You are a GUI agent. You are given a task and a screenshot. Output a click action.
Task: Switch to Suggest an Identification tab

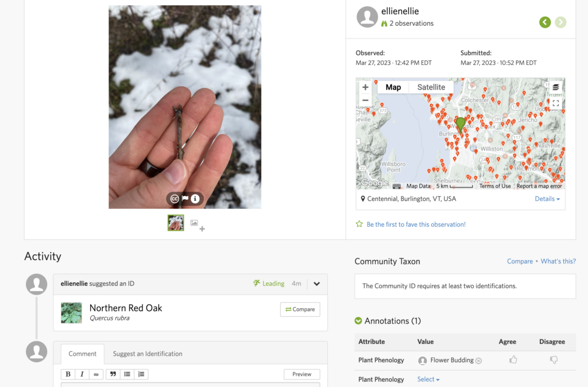(x=148, y=354)
